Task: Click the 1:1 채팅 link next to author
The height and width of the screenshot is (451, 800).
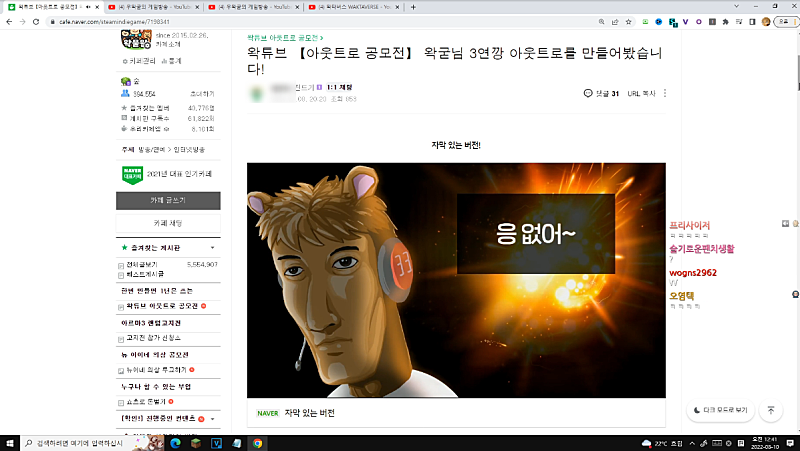Action: click(339, 87)
